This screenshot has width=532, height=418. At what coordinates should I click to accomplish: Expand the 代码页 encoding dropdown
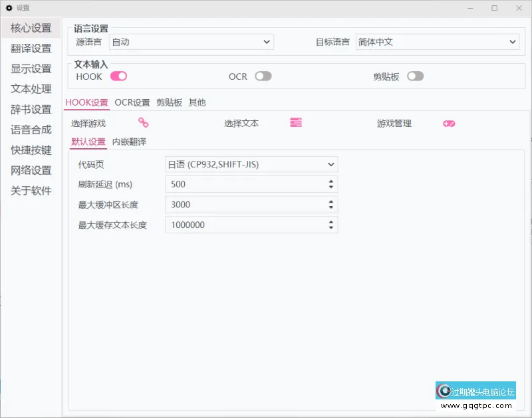251,164
